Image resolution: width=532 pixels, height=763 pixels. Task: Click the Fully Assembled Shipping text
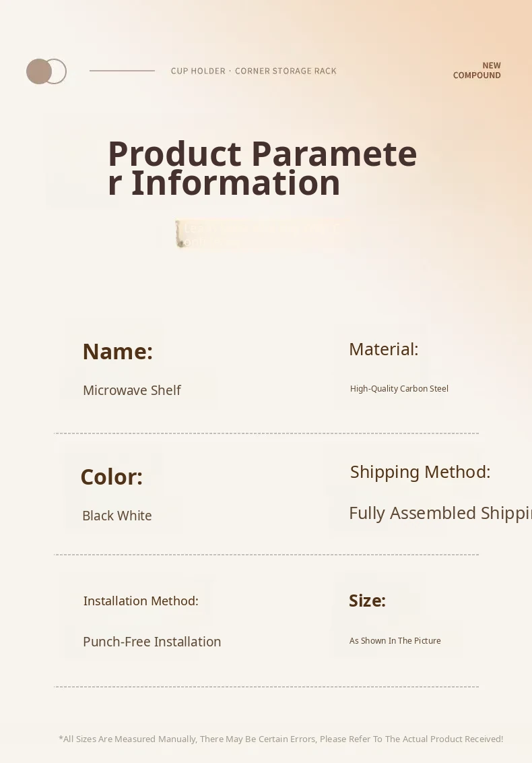tap(439, 513)
